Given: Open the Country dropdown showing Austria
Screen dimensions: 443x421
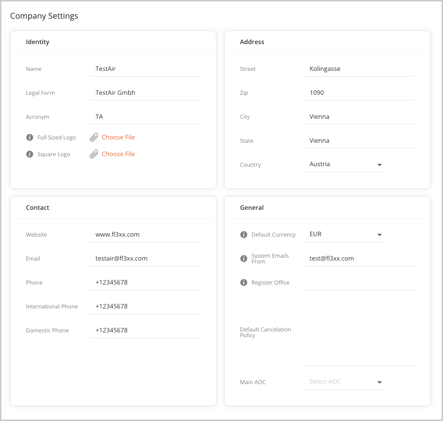Looking at the screenshot, I should click(345, 164).
